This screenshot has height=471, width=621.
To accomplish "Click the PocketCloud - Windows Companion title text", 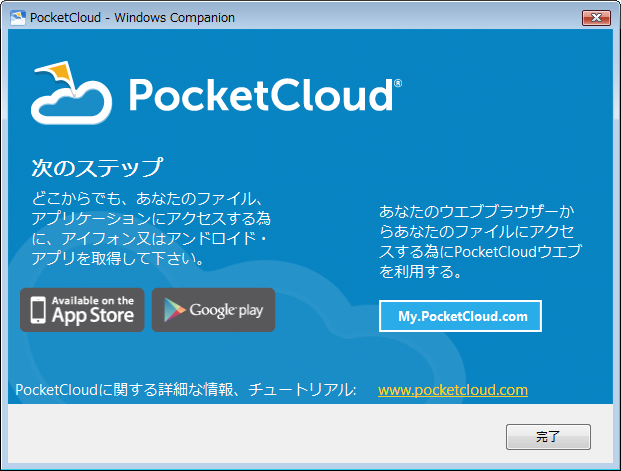I will point(132,18).
